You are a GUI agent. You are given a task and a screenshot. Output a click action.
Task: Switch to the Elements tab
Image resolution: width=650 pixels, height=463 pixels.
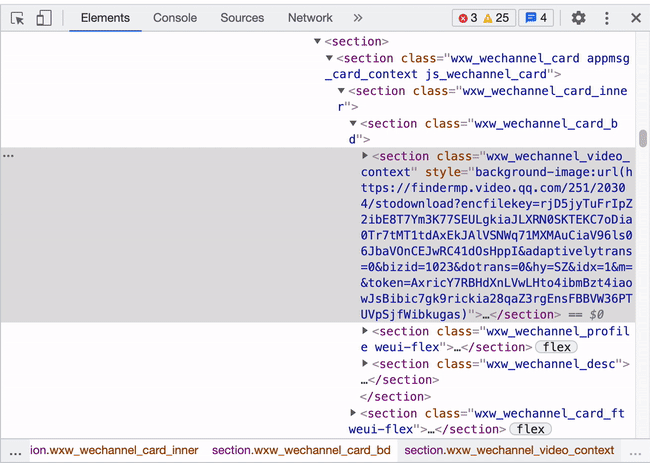(x=105, y=18)
